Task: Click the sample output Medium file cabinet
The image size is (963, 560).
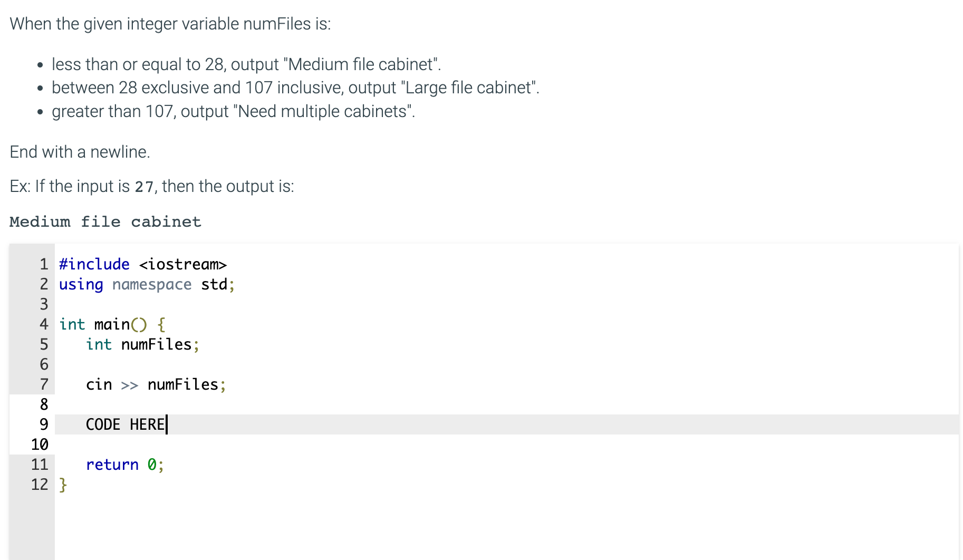Action: 105,221
